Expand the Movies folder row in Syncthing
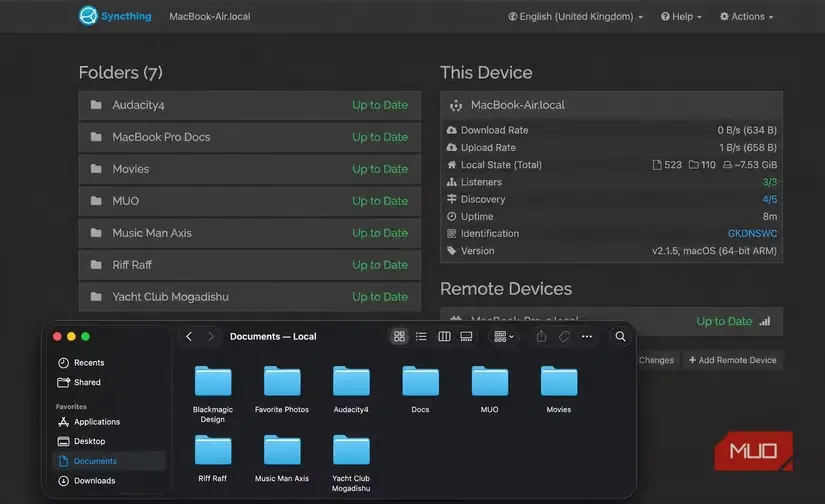 (249, 169)
